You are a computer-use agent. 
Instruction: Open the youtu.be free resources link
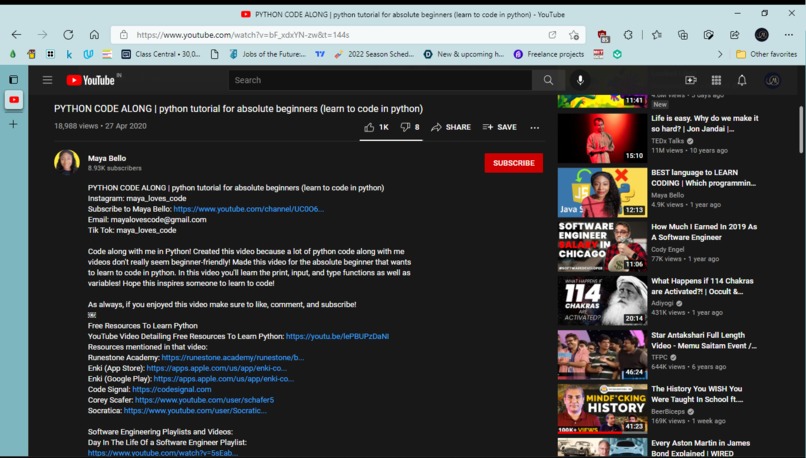[x=337, y=336]
